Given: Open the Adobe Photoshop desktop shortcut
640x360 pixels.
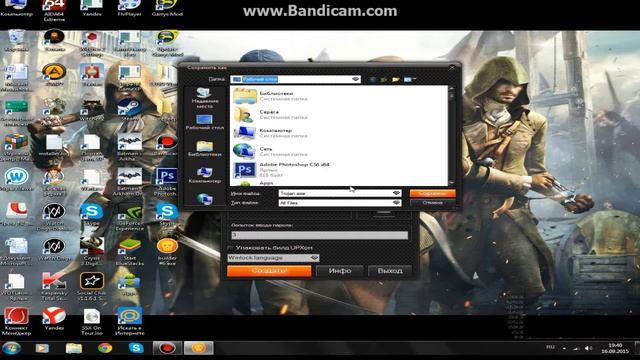Looking at the screenshot, I should tap(167, 182).
